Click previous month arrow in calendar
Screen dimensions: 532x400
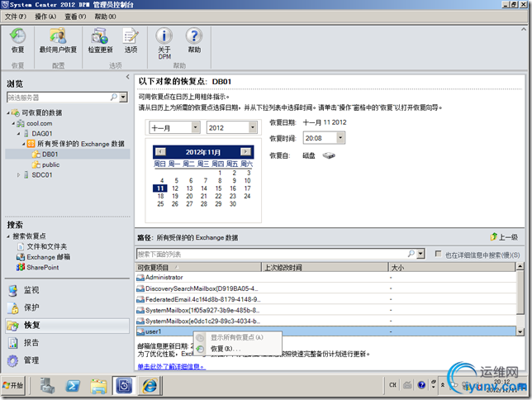point(160,152)
